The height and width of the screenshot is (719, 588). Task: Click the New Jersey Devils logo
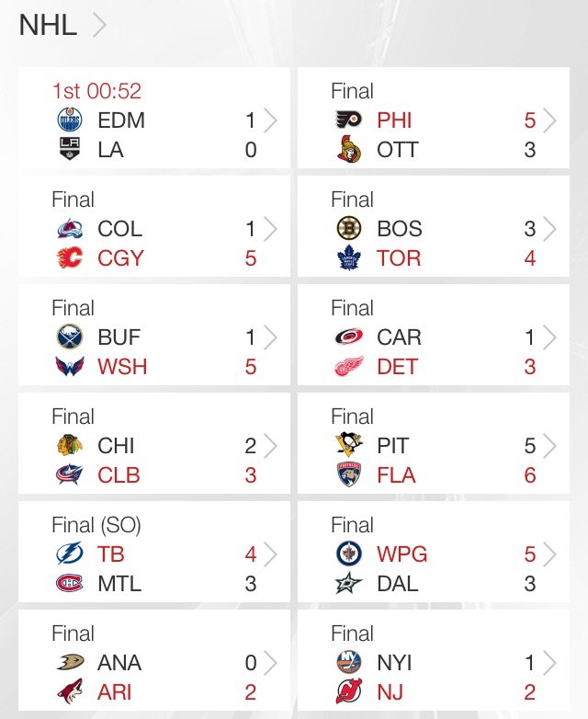point(349,691)
